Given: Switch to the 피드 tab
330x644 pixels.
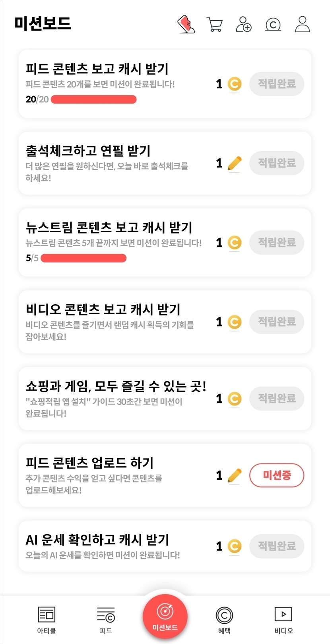Looking at the screenshot, I should click(x=106, y=619).
